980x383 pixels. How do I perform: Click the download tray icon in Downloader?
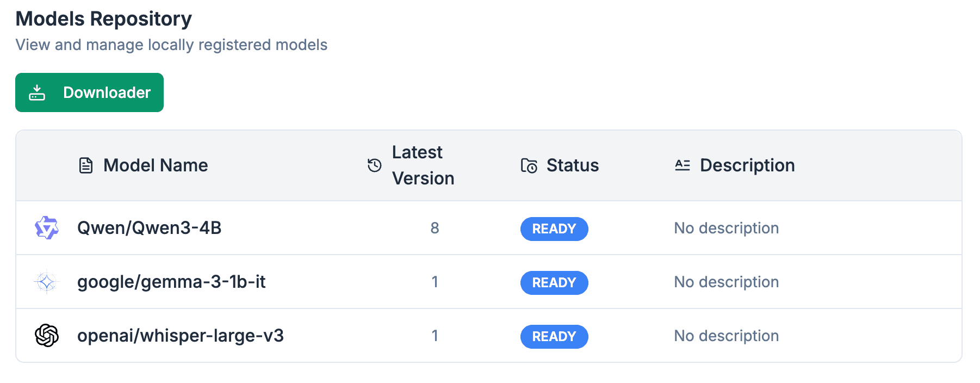[x=37, y=92]
